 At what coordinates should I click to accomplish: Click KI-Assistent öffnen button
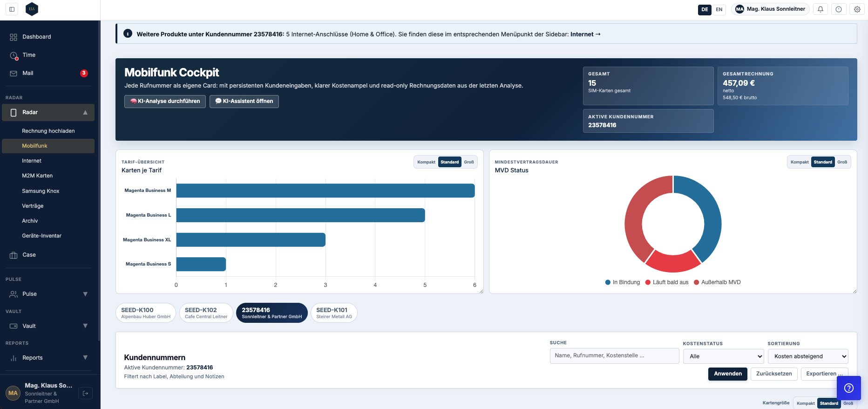click(x=244, y=101)
